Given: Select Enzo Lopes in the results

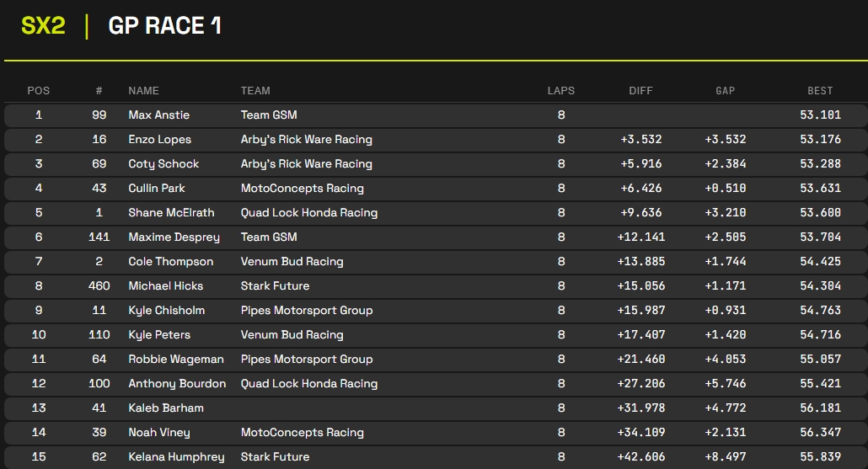Looking at the screenshot, I should coord(159,139).
